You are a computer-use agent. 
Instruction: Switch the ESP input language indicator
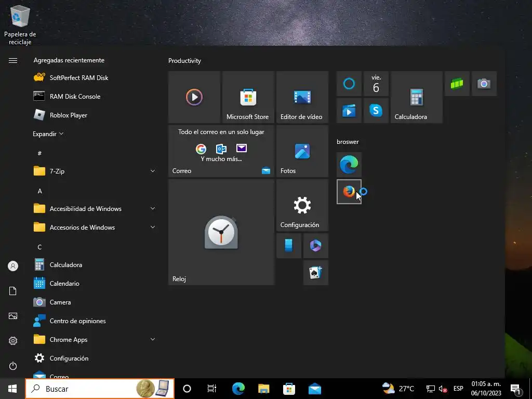point(458,389)
